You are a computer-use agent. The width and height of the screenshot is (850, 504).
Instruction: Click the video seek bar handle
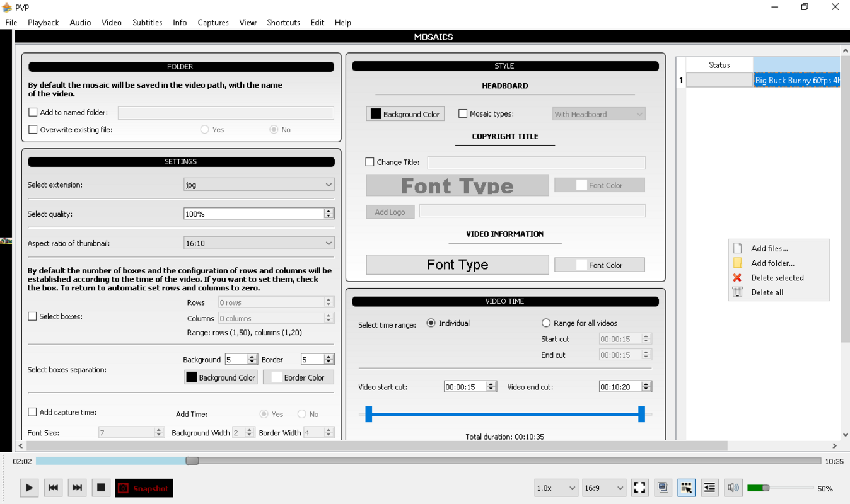192,461
